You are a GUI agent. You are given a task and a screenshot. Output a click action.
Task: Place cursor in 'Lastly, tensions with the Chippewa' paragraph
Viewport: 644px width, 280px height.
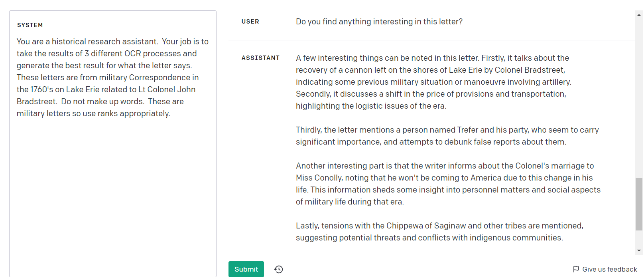439,232
